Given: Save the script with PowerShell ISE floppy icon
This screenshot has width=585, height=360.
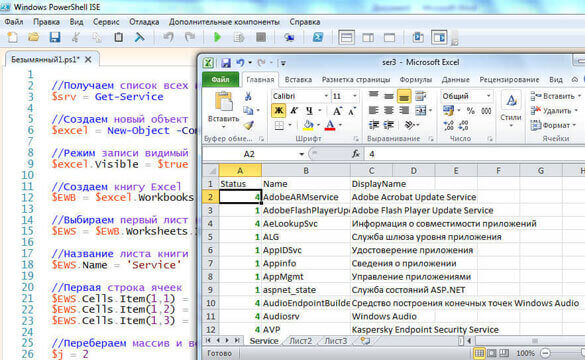Looking at the screenshot, I should [x=54, y=37].
